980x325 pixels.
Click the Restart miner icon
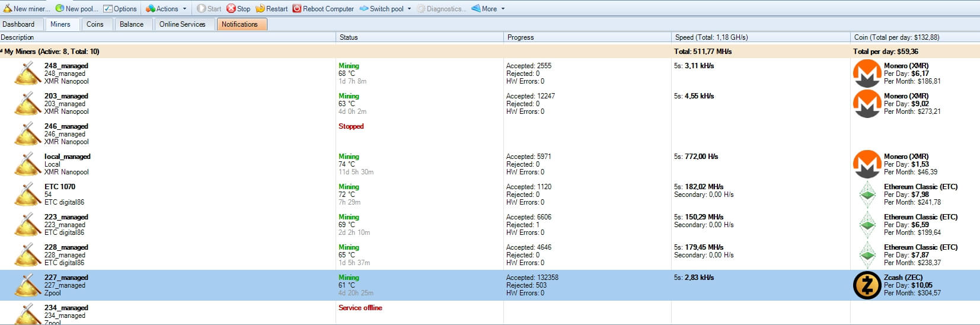coord(260,8)
